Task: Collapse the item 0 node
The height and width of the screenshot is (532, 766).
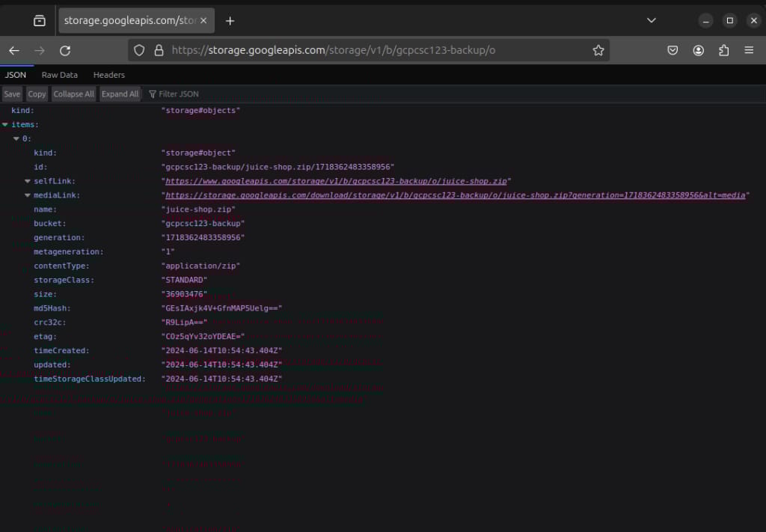Action: pos(16,138)
